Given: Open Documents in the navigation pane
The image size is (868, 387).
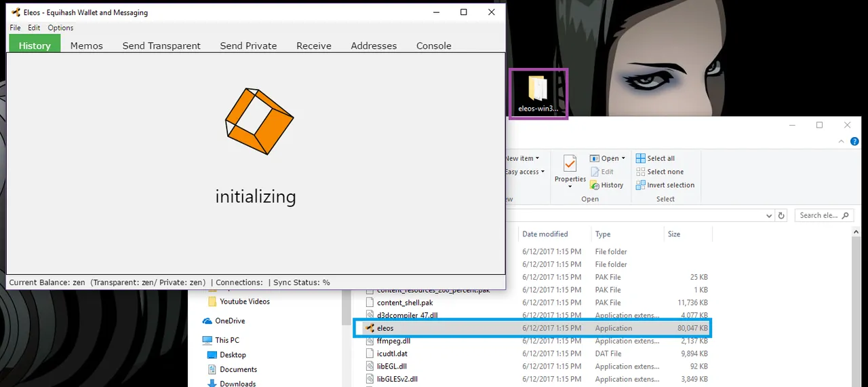Looking at the screenshot, I should (x=238, y=369).
